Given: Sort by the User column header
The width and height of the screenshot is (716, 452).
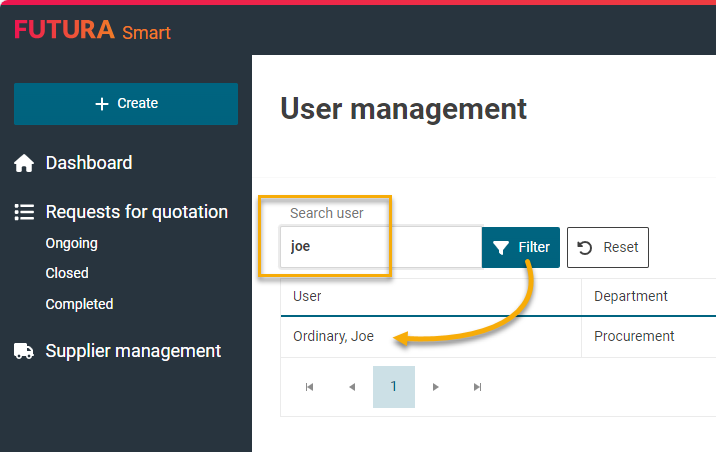Looking at the screenshot, I should [x=307, y=296].
